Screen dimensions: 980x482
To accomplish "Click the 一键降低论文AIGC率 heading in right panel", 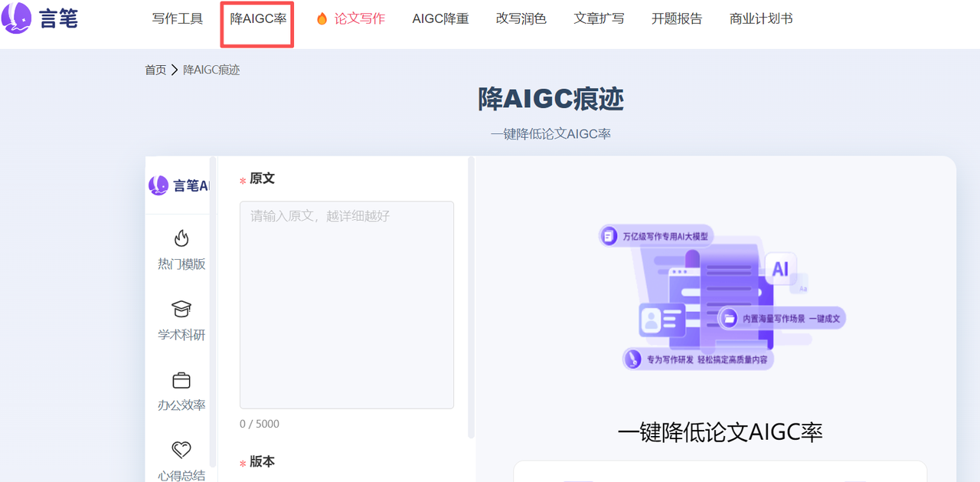I will click(x=720, y=432).
